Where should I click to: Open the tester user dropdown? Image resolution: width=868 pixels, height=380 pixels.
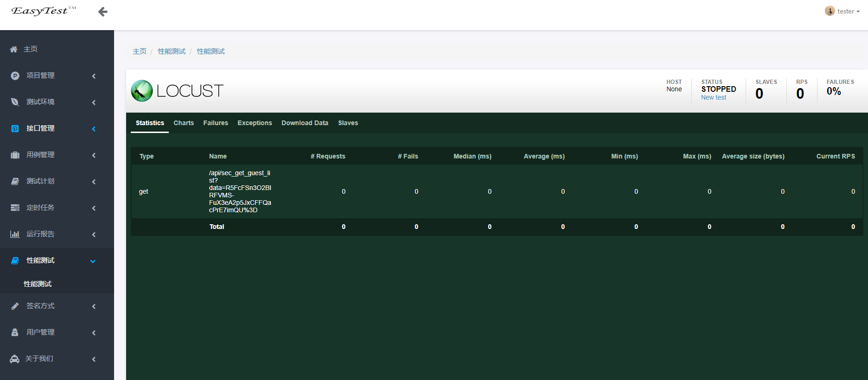[x=842, y=11]
